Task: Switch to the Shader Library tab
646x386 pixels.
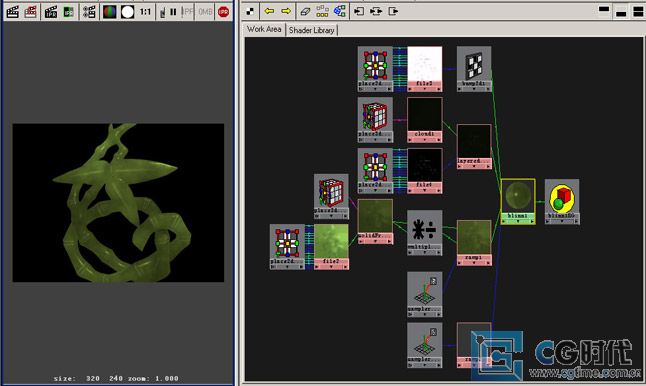Action: tap(311, 30)
